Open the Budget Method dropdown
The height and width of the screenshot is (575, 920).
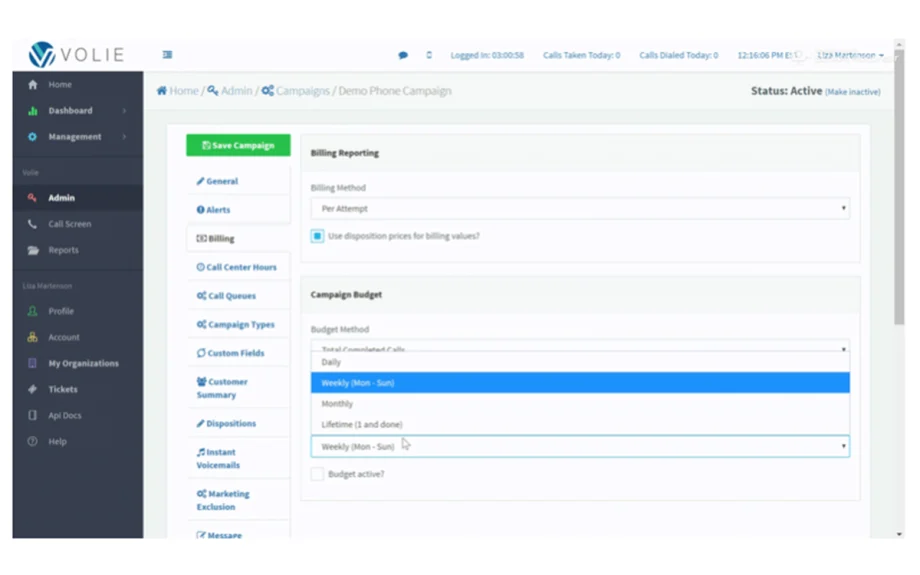pos(580,346)
